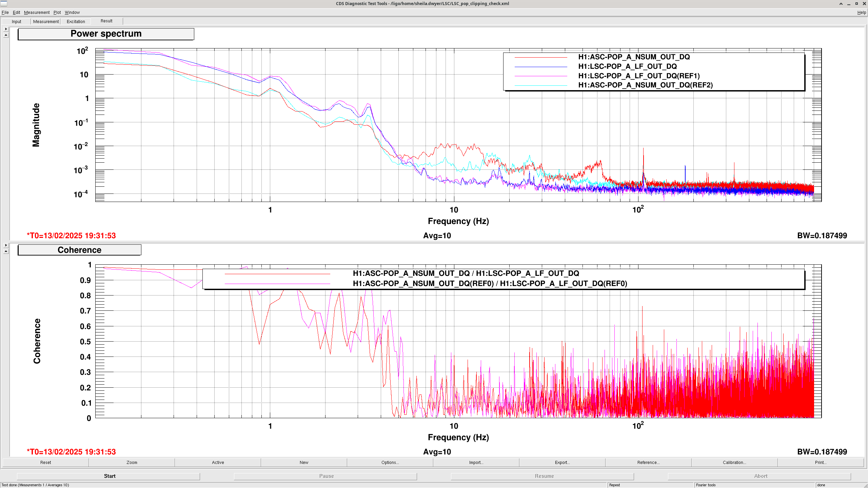
Task: Click BW=0.187499 label under the Power spectrum plot
Action: pos(822,236)
